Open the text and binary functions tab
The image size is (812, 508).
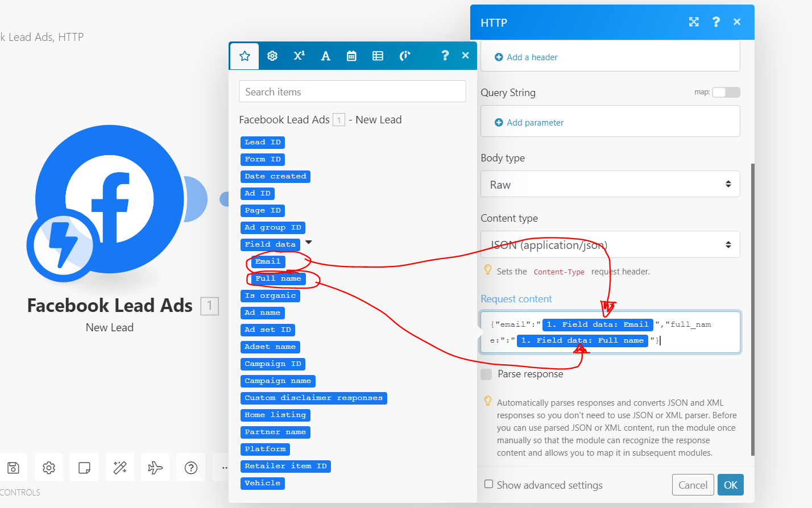(325, 56)
